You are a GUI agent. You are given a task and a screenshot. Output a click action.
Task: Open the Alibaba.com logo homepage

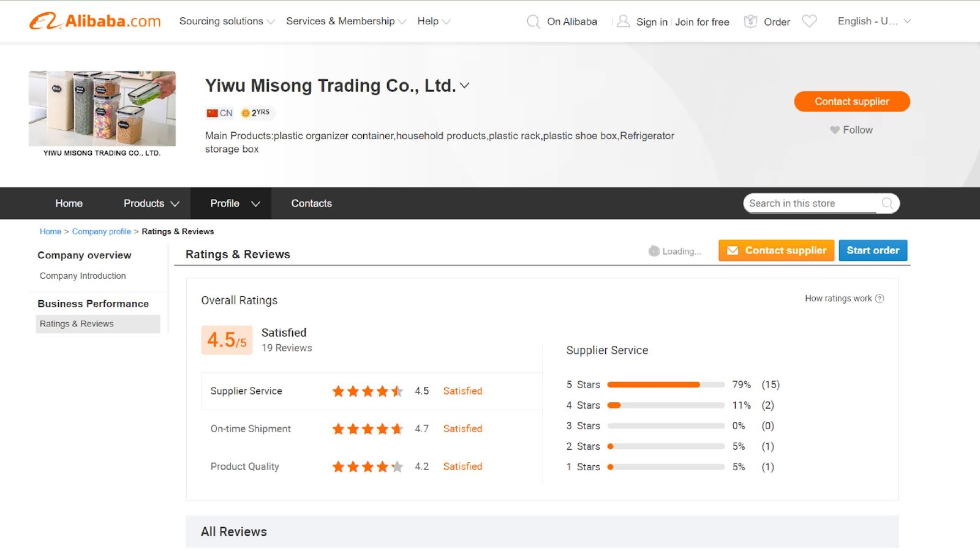(x=95, y=21)
